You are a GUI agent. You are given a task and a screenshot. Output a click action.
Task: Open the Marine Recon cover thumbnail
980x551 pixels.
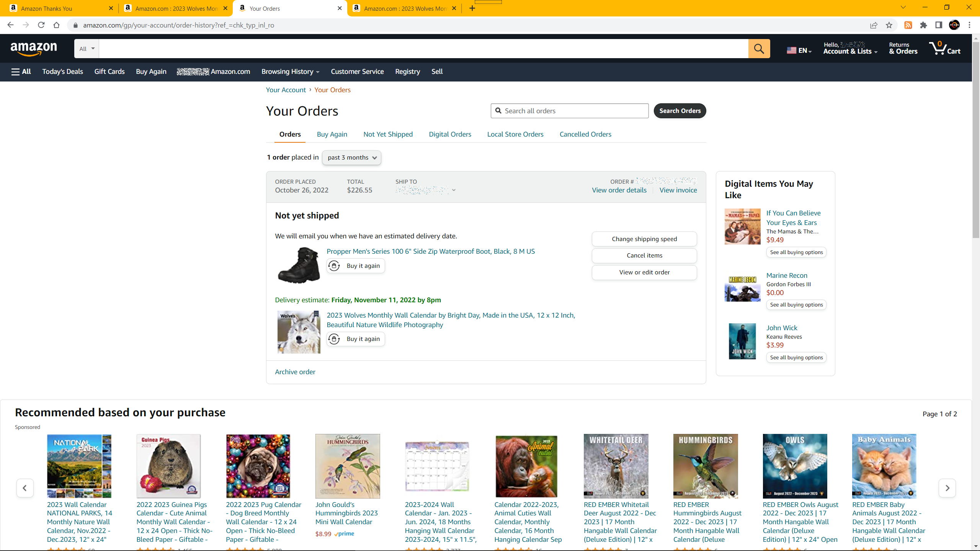pos(742,289)
